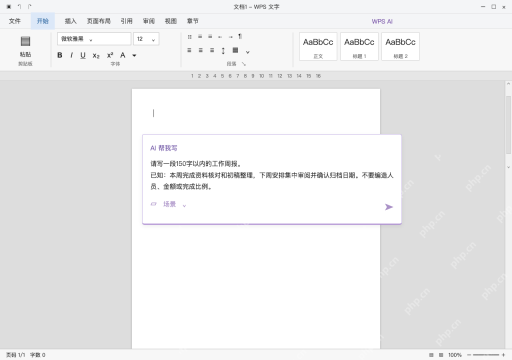The image size is (512, 360).
Task: Open the 段落 paragraph dialog launcher
Action: point(244,64)
